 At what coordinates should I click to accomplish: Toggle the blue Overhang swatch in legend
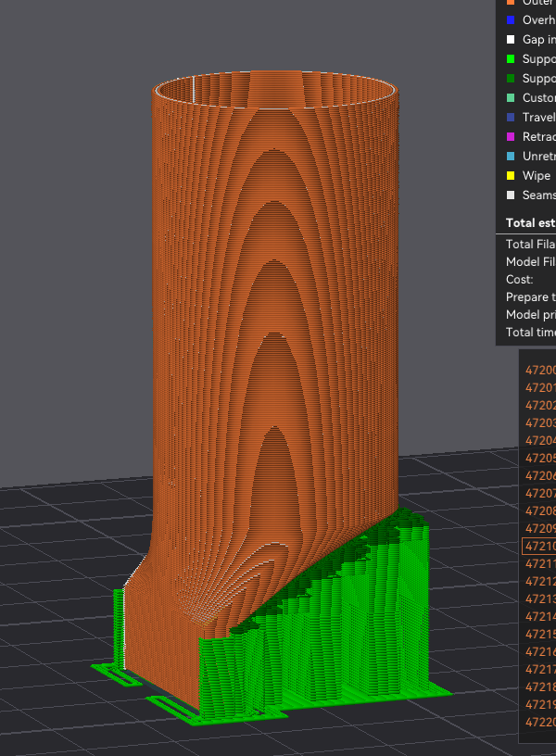pos(511,20)
